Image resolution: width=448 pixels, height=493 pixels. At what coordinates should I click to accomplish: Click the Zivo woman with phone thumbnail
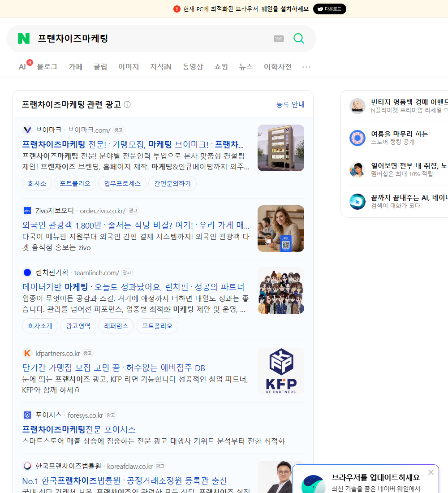[x=281, y=229]
